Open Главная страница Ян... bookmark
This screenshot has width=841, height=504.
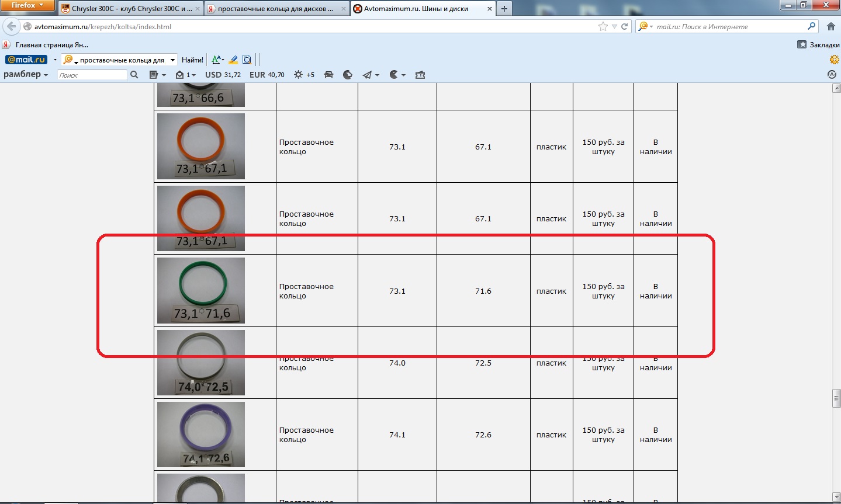click(x=46, y=44)
